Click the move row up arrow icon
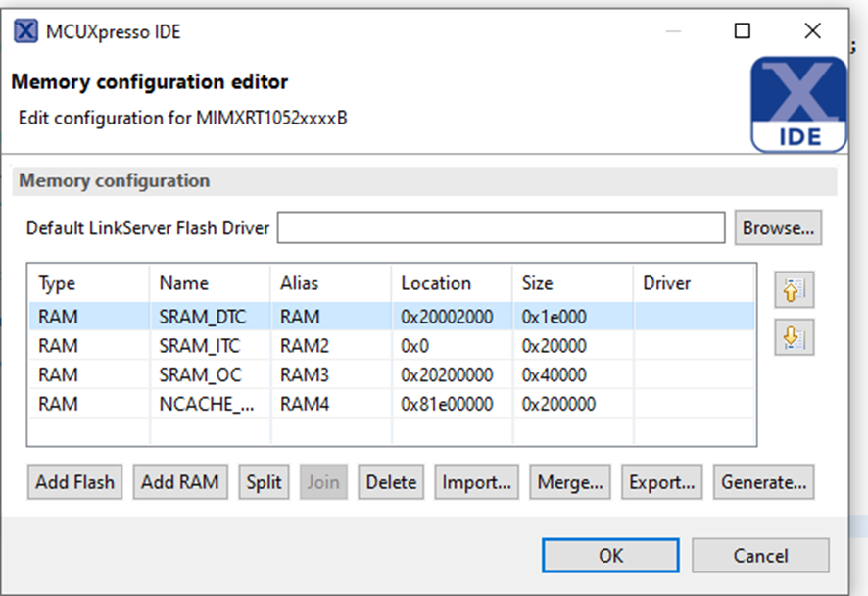Viewport: 868px width, 596px height. (794, 289)
